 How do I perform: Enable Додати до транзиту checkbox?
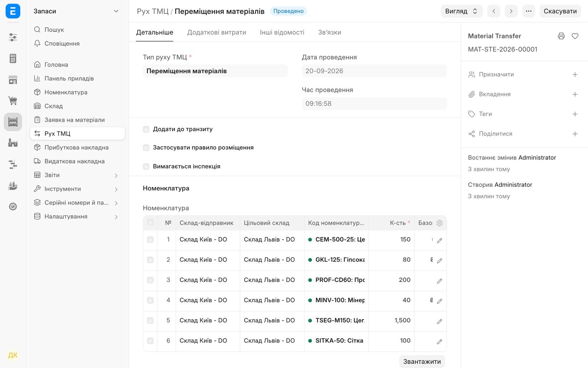(146, 129)
